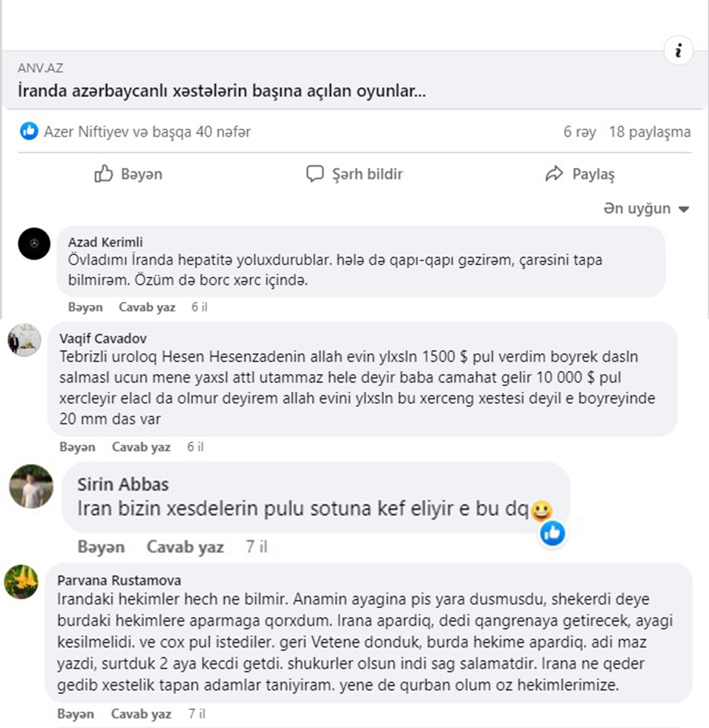The width and height of the screenshot is (709, 728).
Task: View the 18 paylaşma shares list
Action: point(650,131)
